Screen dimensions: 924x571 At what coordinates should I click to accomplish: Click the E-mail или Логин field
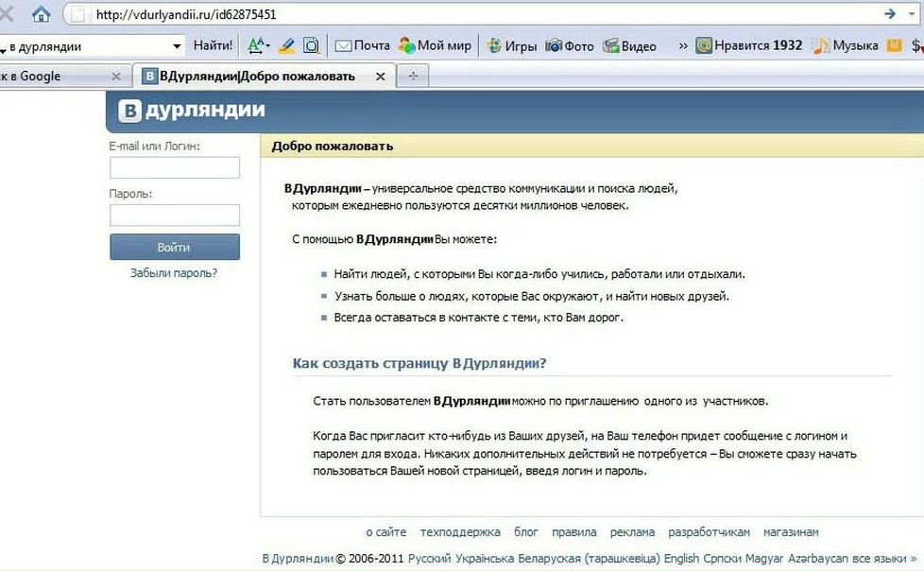(175, 168)
